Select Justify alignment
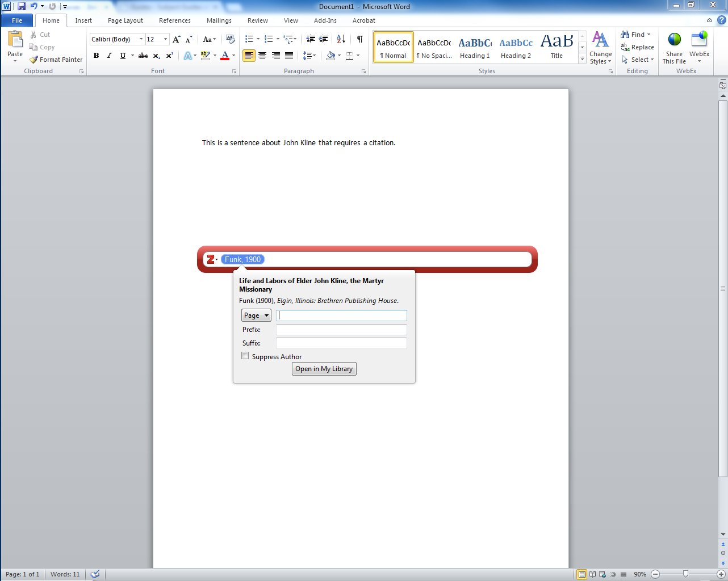The image size is (728, 581). click(289, 56)
